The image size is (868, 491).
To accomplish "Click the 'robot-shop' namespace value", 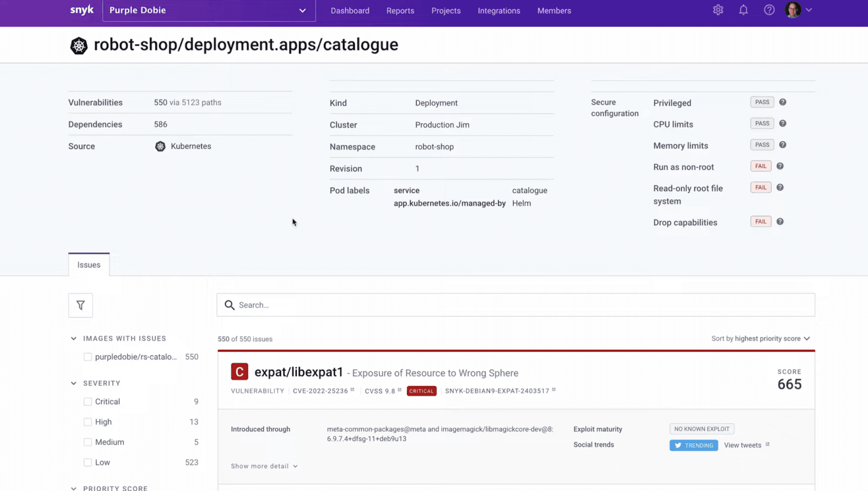I will (x=435, y=146).
